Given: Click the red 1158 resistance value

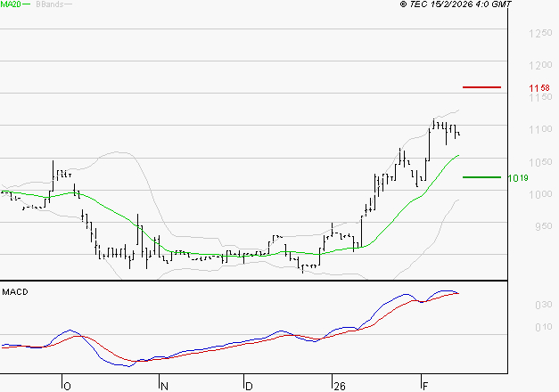Looking at the screenshot, I should (539, 87).
